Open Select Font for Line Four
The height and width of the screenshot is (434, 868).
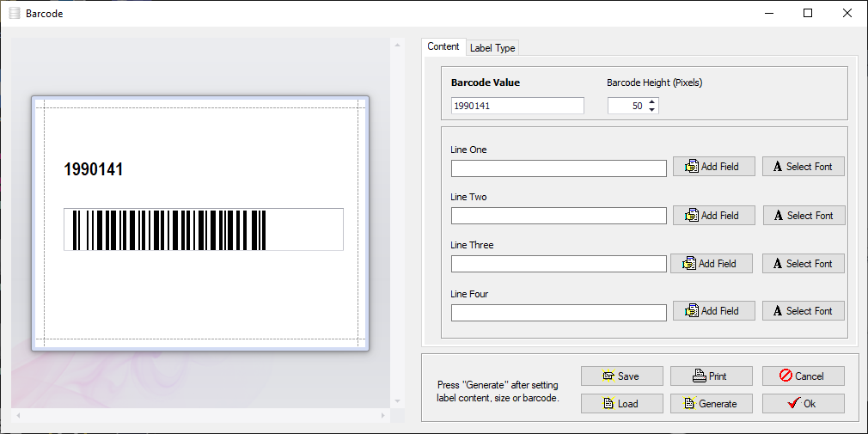pos(803,311)
